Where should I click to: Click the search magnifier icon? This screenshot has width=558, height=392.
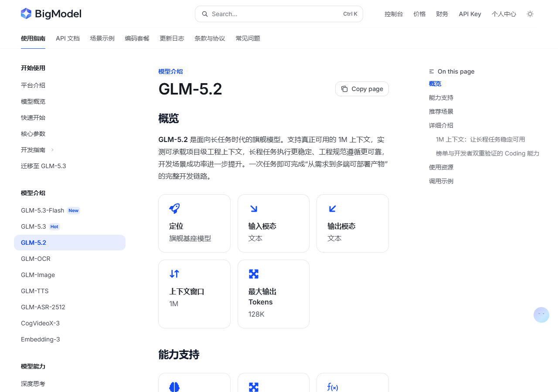pos(205,14)
